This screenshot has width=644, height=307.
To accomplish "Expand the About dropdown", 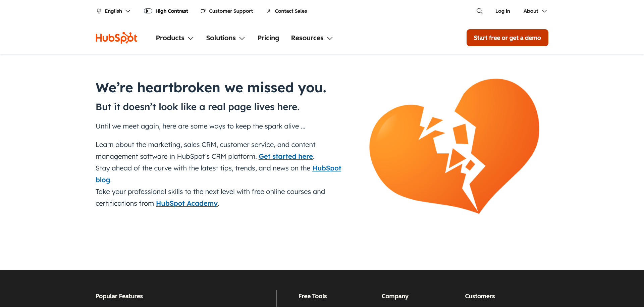I will [535, 11].
